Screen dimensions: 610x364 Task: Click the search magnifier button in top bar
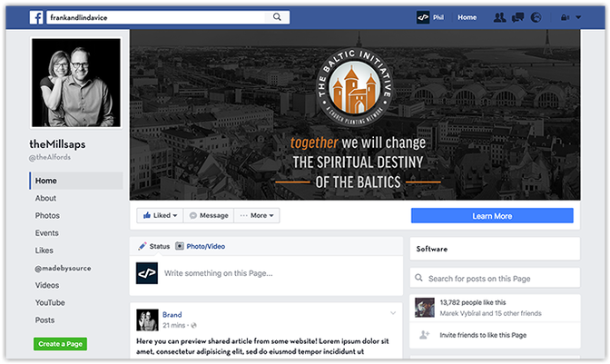277,17
